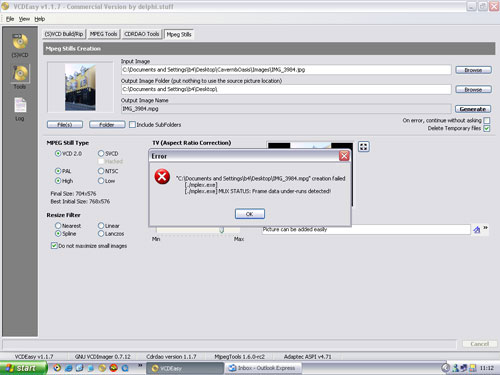
Task: Launch Internet Explorer from quick launch
Action: click(69, 368)
